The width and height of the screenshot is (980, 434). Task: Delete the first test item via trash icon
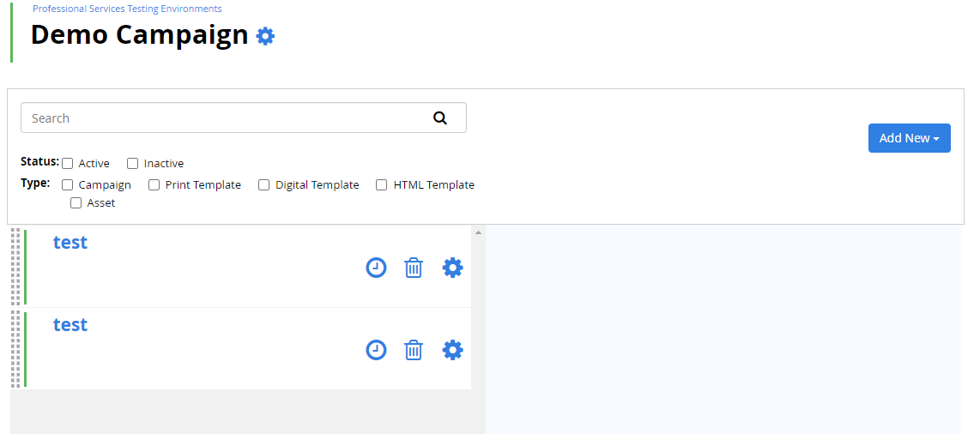[x=413, y=268]
